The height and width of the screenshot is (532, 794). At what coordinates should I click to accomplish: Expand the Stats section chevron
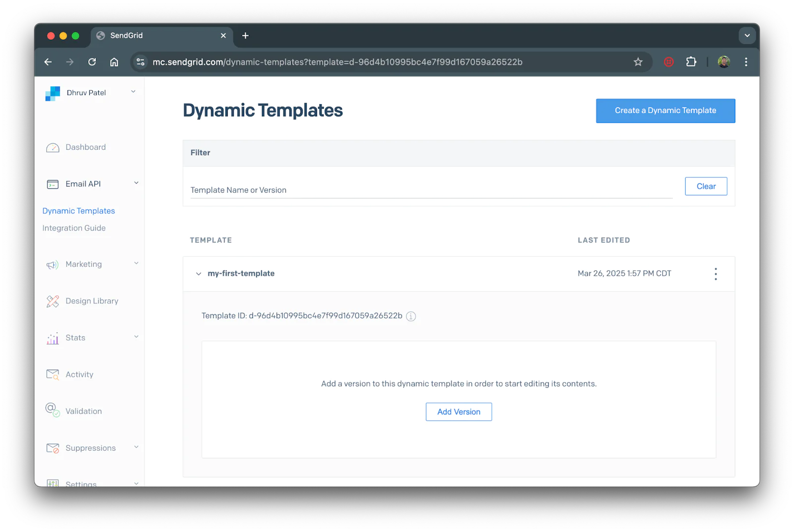136,337
